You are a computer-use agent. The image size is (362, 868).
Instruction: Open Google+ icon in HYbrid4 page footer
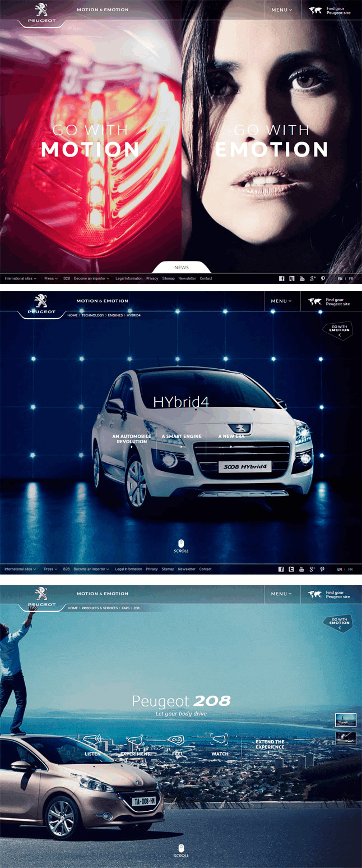point(313,569)
